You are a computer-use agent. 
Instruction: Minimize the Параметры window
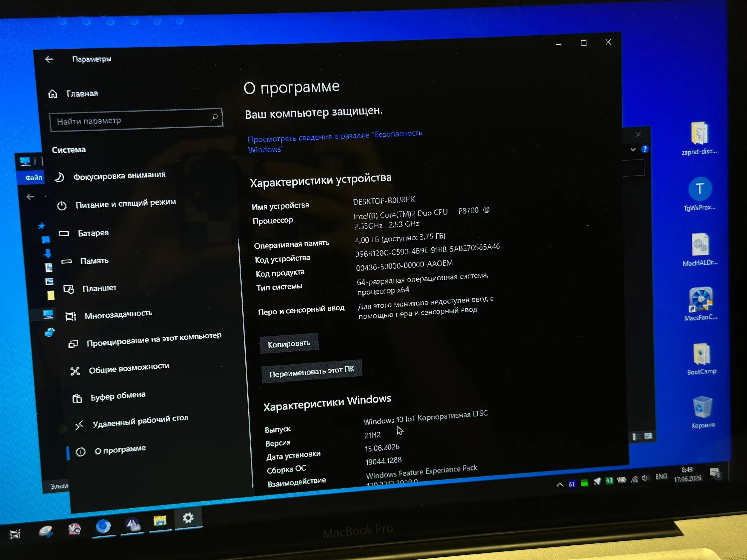tap(558, 44)
